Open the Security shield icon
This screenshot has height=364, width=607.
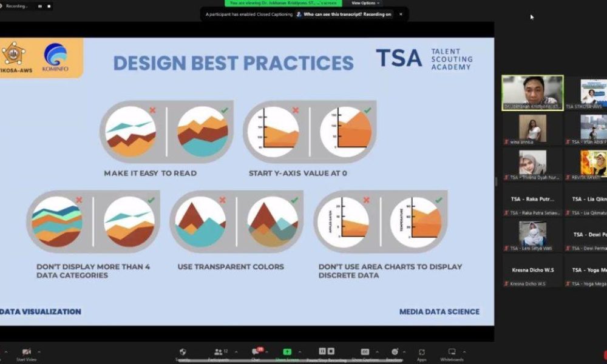tap(183, 352)
